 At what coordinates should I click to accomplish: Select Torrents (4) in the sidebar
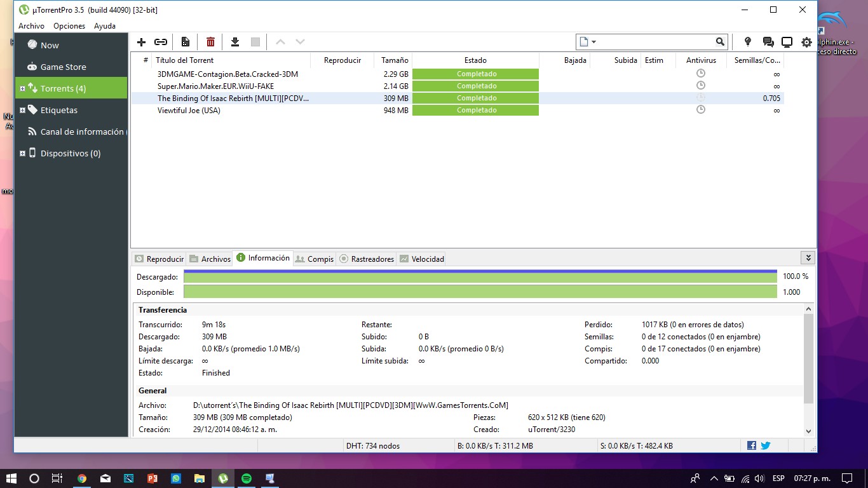click(71, 88)
